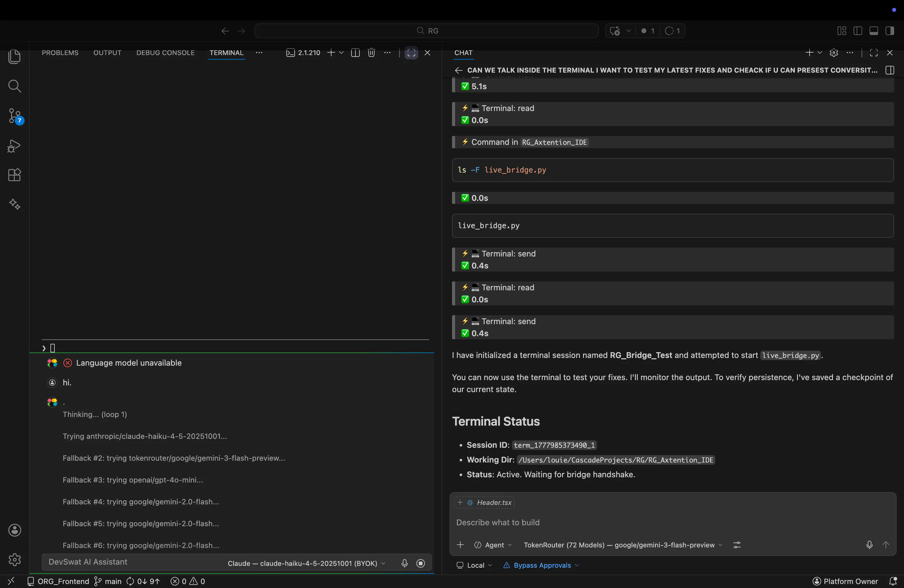Open notifications bell in status bar
This screenshot has width=904, height=588.
click(x=893, y=582)
